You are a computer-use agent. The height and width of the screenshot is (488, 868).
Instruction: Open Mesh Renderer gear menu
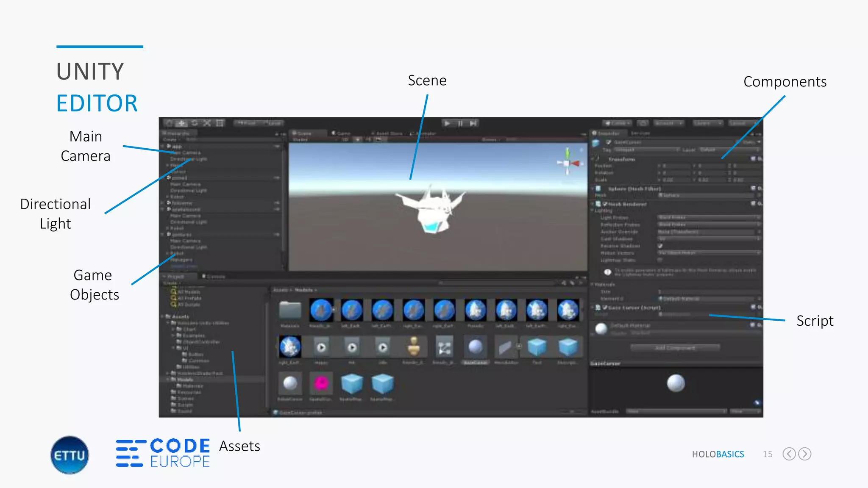(x=760, y=204)
